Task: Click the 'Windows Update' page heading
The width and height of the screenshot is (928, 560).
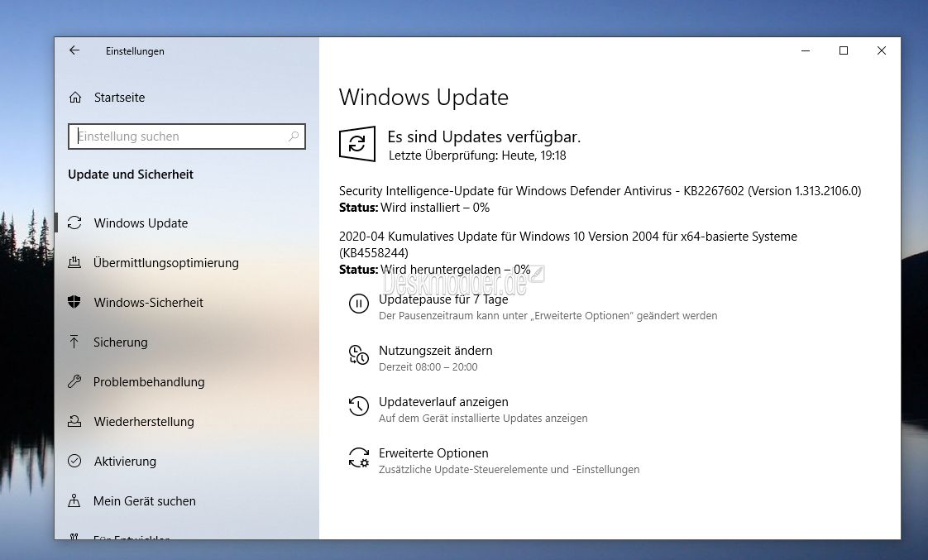Action: (x=423, y=98)
